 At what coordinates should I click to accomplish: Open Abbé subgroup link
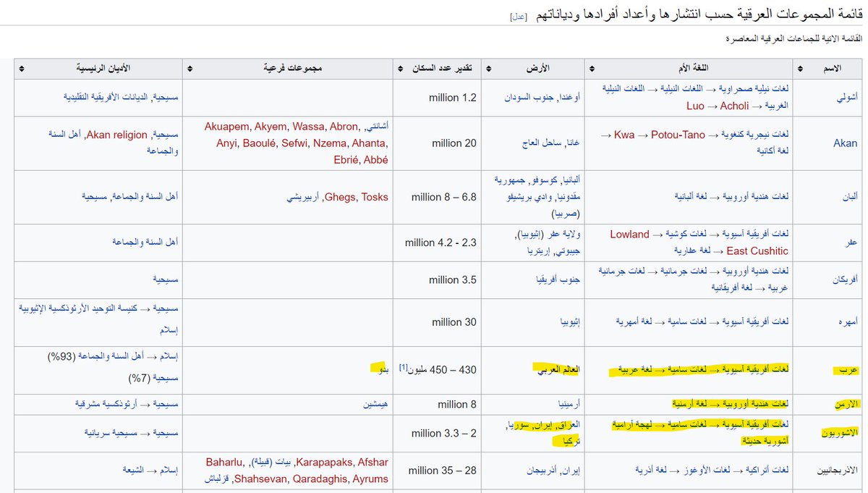click(375, 160)
